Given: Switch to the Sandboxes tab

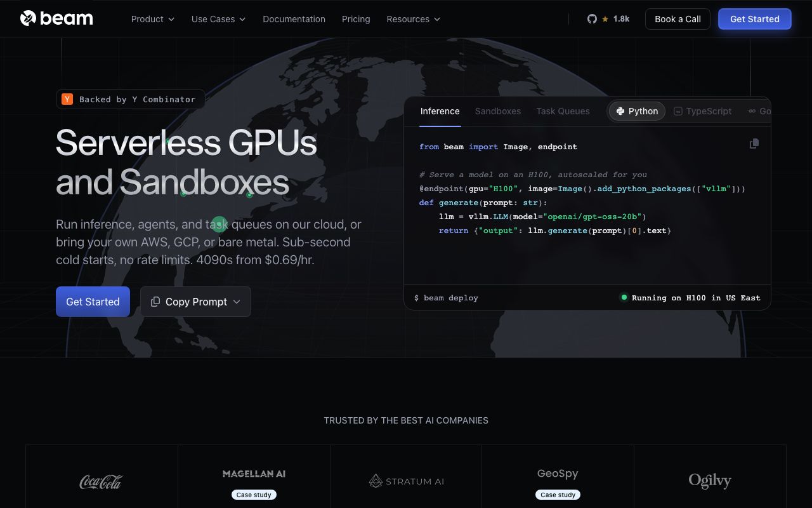Looking at the screenshot, I should 498,111.
